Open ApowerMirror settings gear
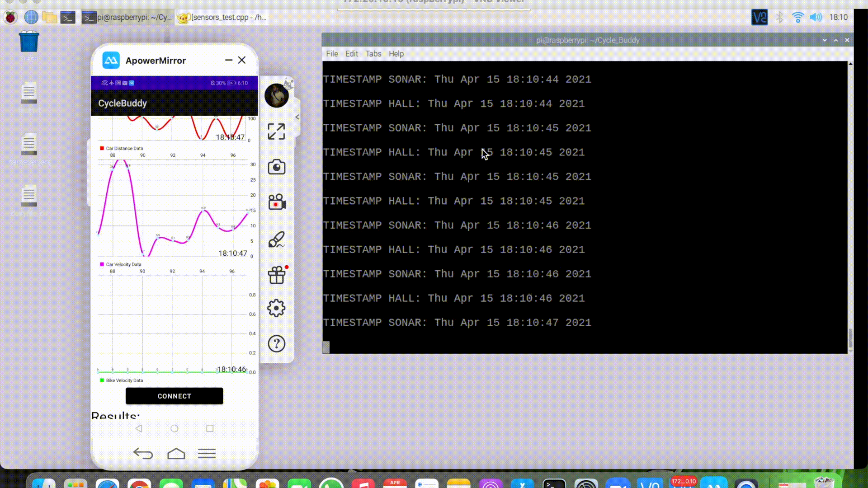 click(x=276, y=308)
